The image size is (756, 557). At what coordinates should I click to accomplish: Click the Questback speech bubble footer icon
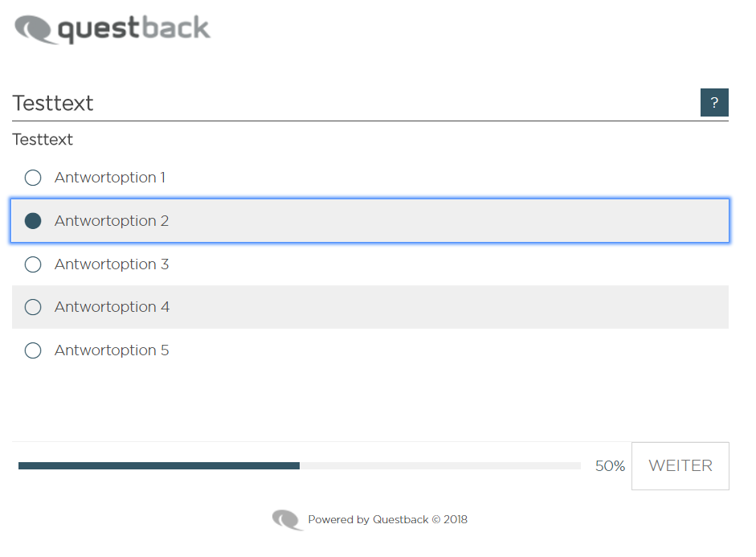288,520
